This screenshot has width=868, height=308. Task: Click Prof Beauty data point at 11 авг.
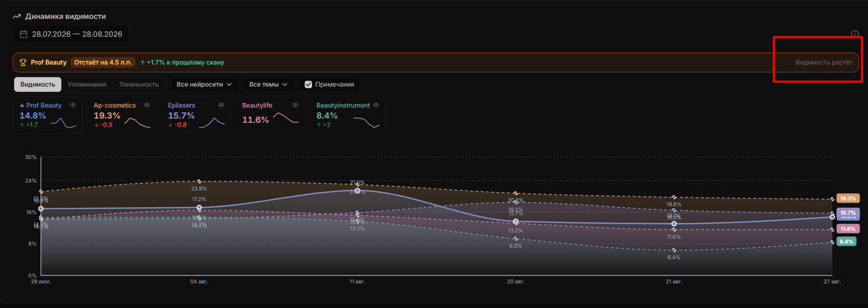coord(358,190)
